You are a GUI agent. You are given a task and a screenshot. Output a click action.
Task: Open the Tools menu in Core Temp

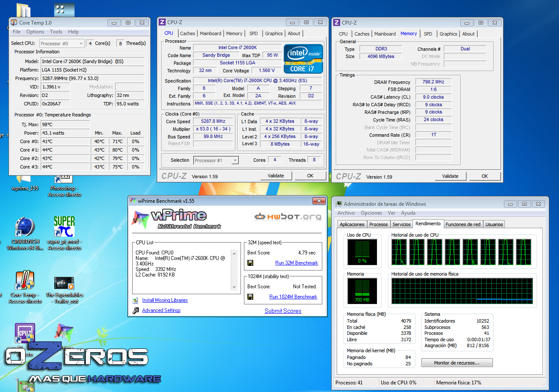click(56, 32)
